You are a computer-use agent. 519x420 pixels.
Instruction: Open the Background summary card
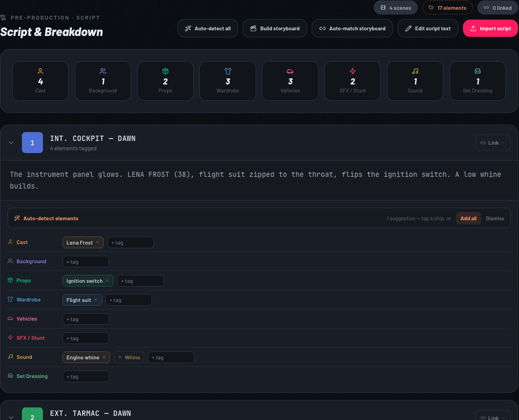(x=103, y=81)
